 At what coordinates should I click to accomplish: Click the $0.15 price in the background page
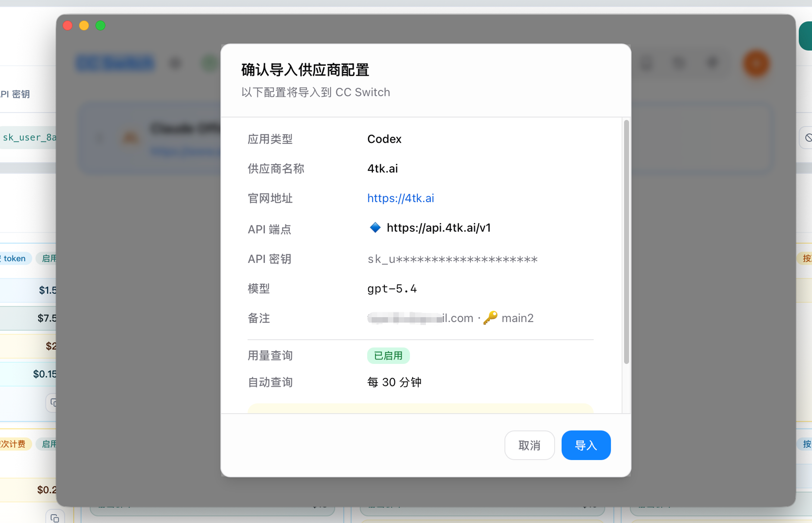(x=45, y=374)
